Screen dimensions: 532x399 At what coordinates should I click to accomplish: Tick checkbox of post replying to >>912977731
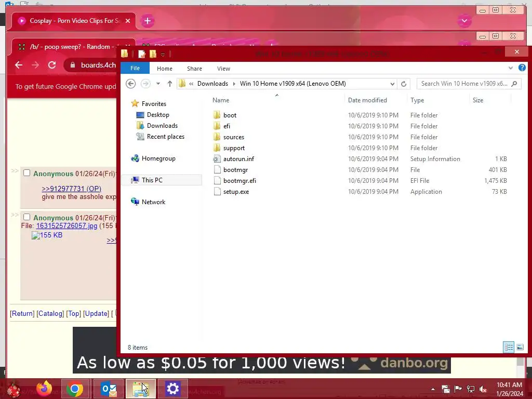27,173
